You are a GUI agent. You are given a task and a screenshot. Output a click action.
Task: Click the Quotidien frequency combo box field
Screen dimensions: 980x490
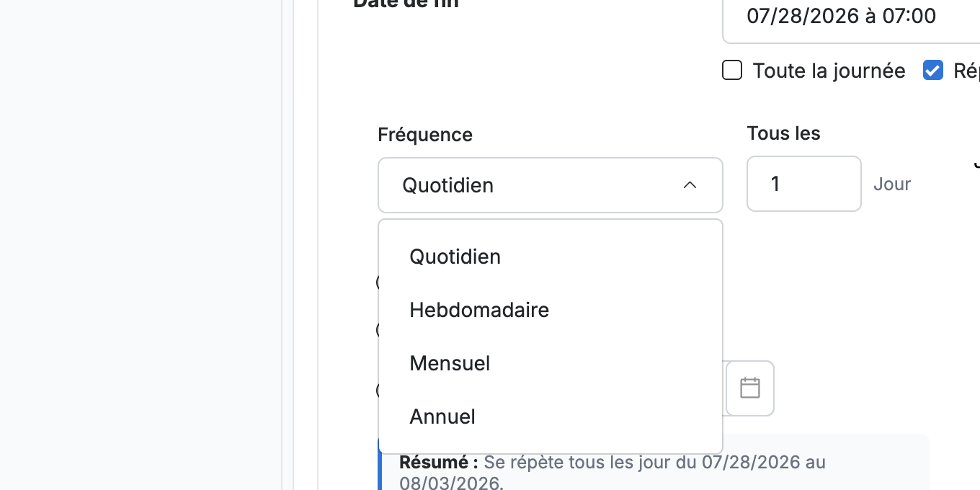pyautogui.click(x=551, y=185)
